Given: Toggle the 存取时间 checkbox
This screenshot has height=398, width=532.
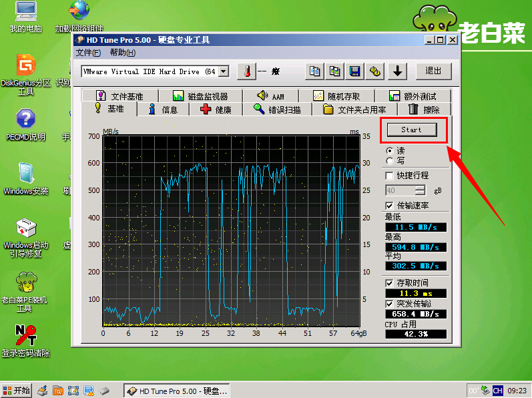Looking at the screenshot, I should coord(389,283).
